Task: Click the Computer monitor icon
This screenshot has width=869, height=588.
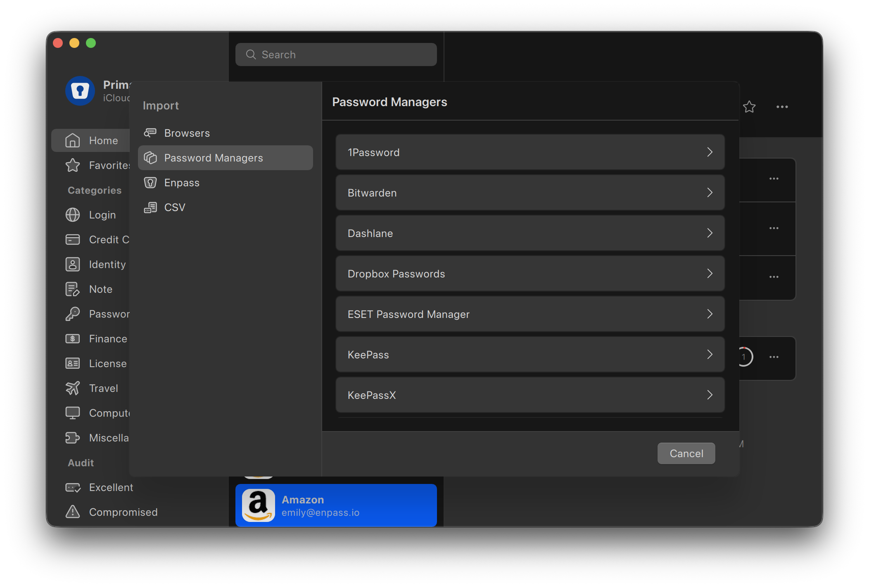Action: pos(73,413)
